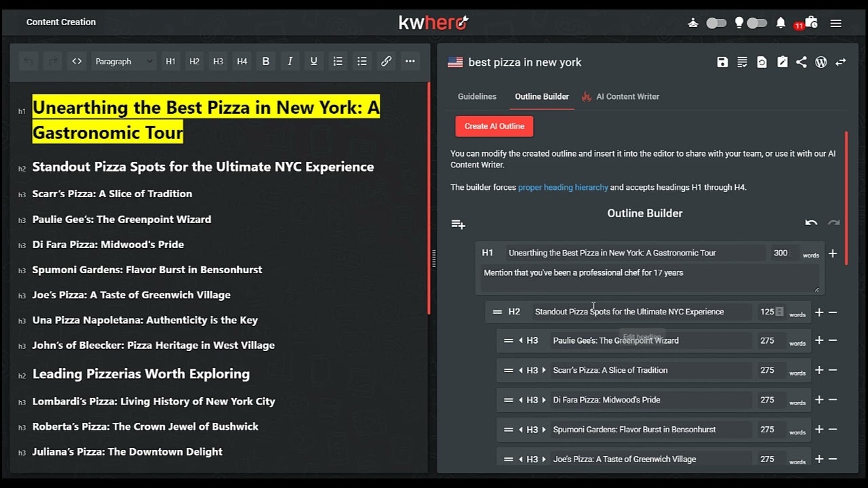Demote the Scarr's Pizza heading with the right arrow
This screenshot has width=868, height=488.
544,370
